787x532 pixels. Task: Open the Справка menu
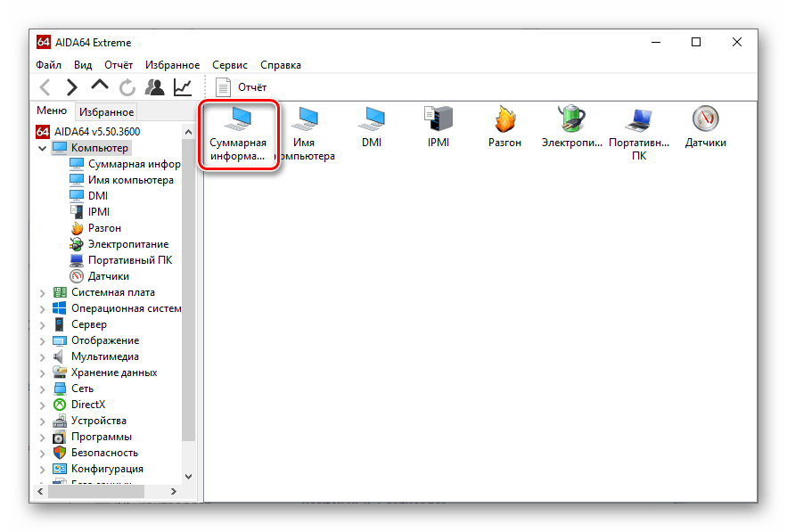(281, 65)
